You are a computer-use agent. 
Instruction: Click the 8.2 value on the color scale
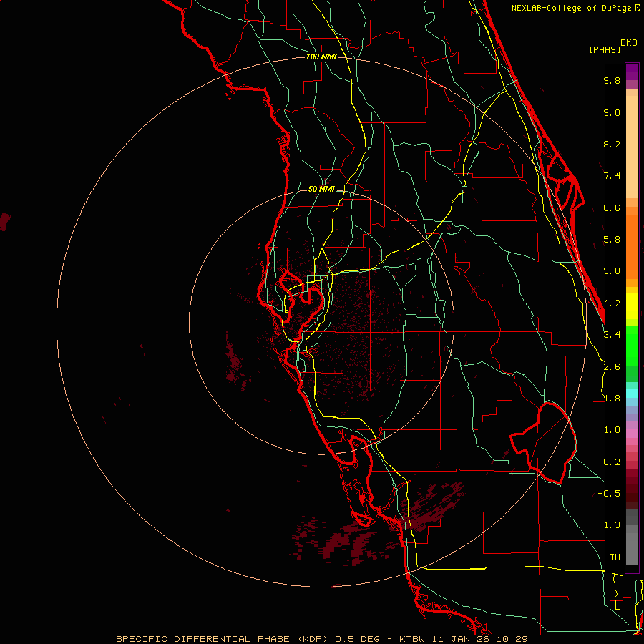click(x=612, y=144)
